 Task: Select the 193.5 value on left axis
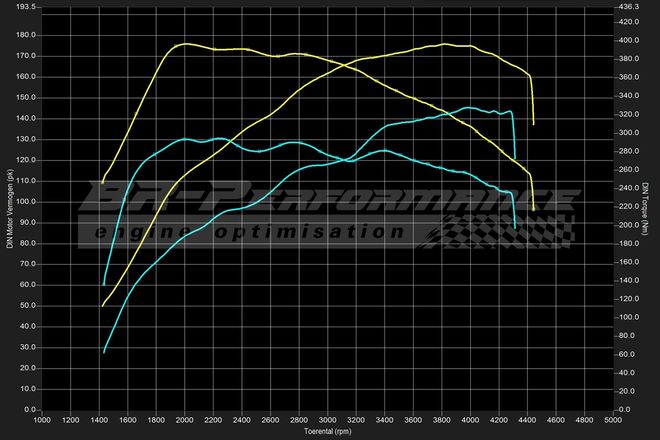point(26,6)
